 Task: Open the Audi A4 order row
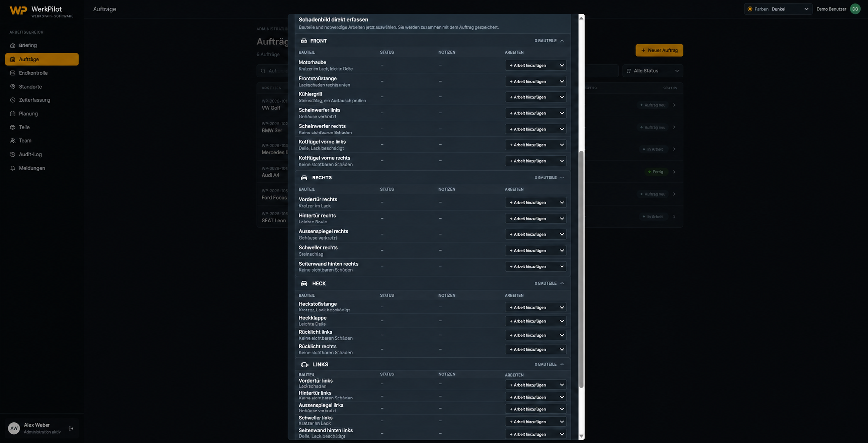pos(470,172)
